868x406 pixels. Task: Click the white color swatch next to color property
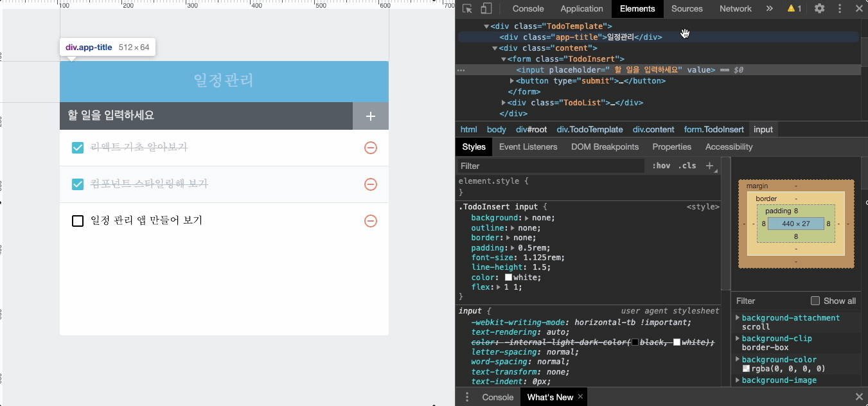[x=508, y=277]
